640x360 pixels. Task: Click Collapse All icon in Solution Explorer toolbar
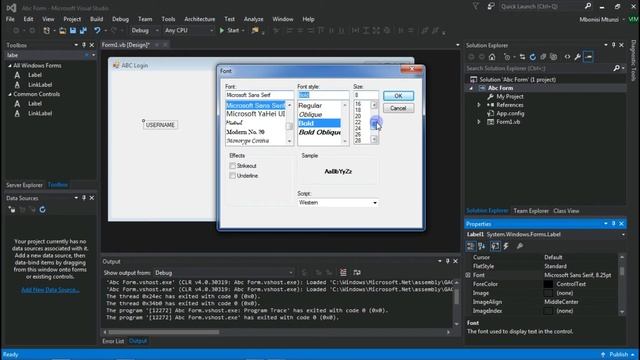[543, 57]
